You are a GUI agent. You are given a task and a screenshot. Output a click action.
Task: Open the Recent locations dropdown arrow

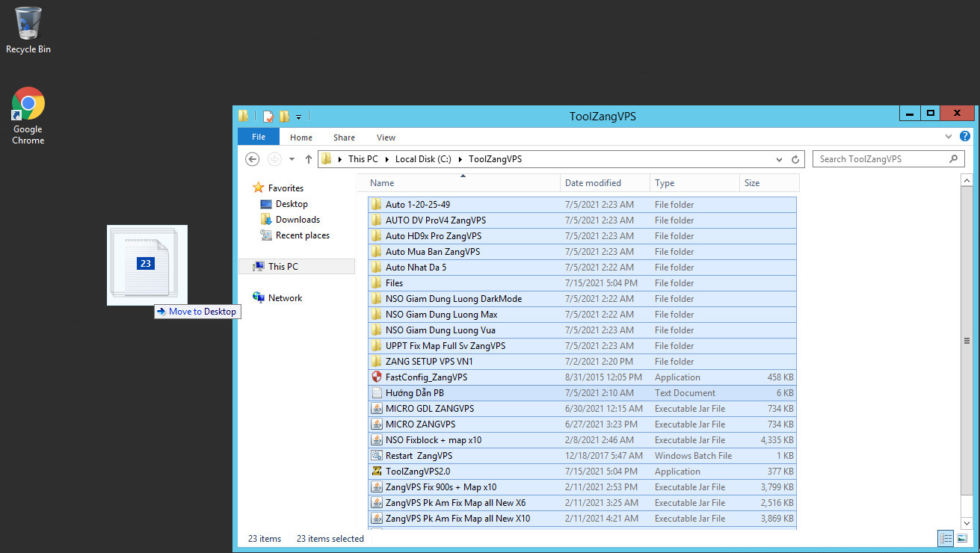pyautogui.click(x=292, y=159)
